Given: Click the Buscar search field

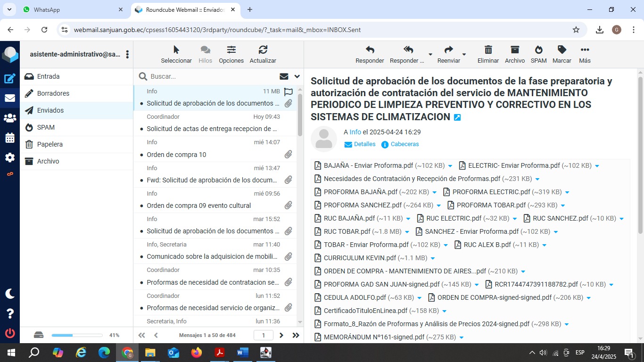Looking at the screenshot, I should (212, 76).
